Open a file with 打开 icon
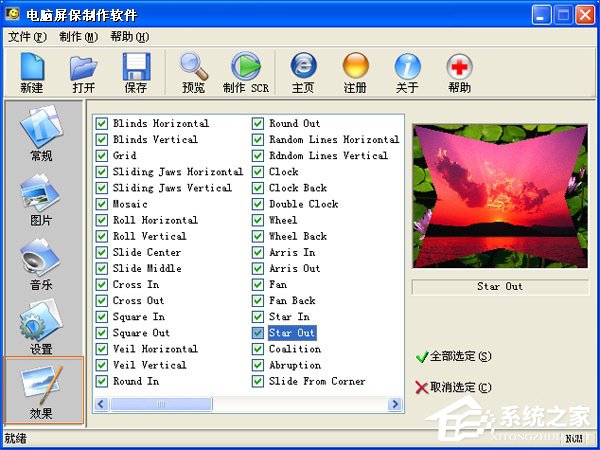 click(x=84, y=71)
